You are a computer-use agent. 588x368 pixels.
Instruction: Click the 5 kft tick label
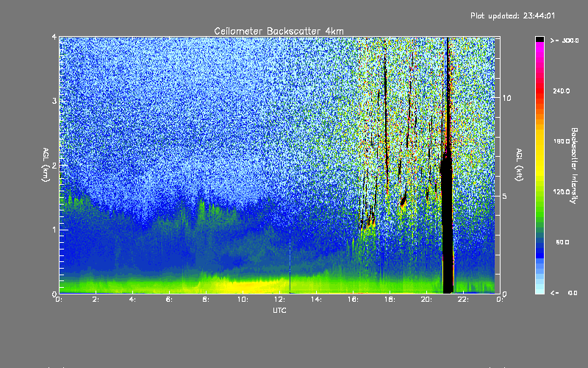click(x=505, y=196)
